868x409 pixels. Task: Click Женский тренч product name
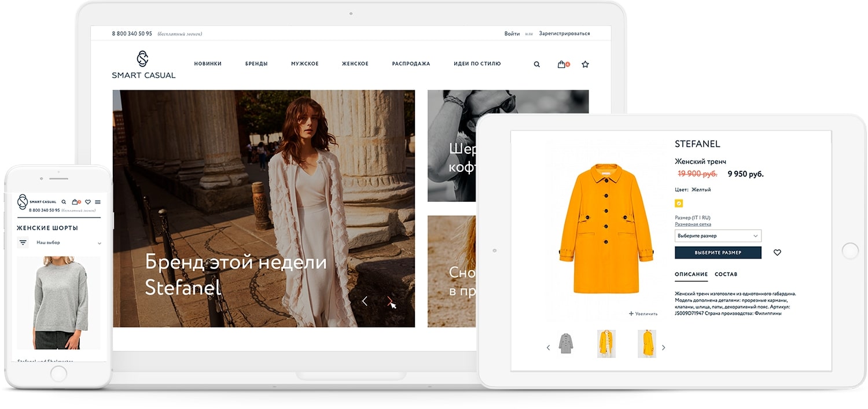(x=700, y=161)
